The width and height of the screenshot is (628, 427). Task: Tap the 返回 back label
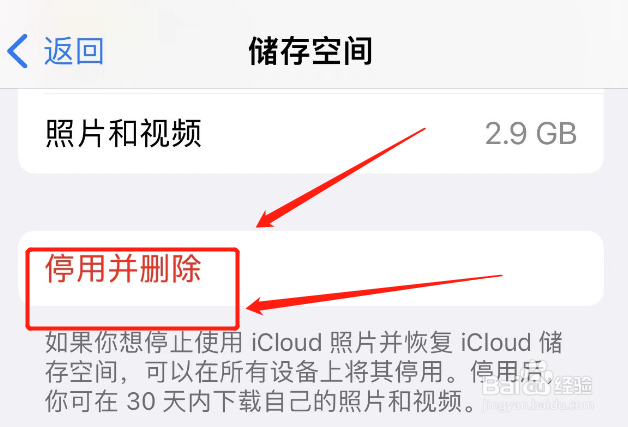(74, 51)
